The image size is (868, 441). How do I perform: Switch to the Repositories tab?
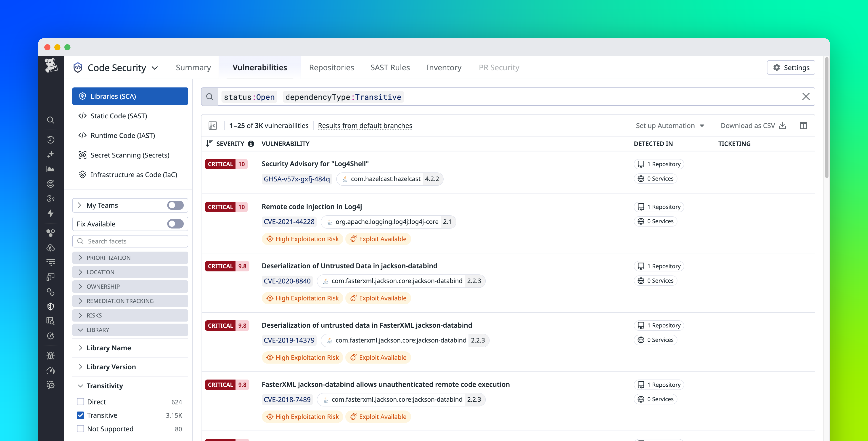[x=332, y=67]
